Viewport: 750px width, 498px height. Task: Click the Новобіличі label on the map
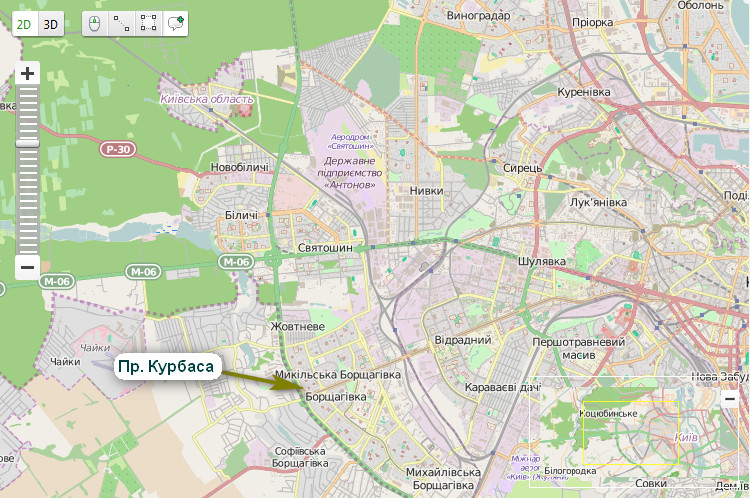(241, 167)
